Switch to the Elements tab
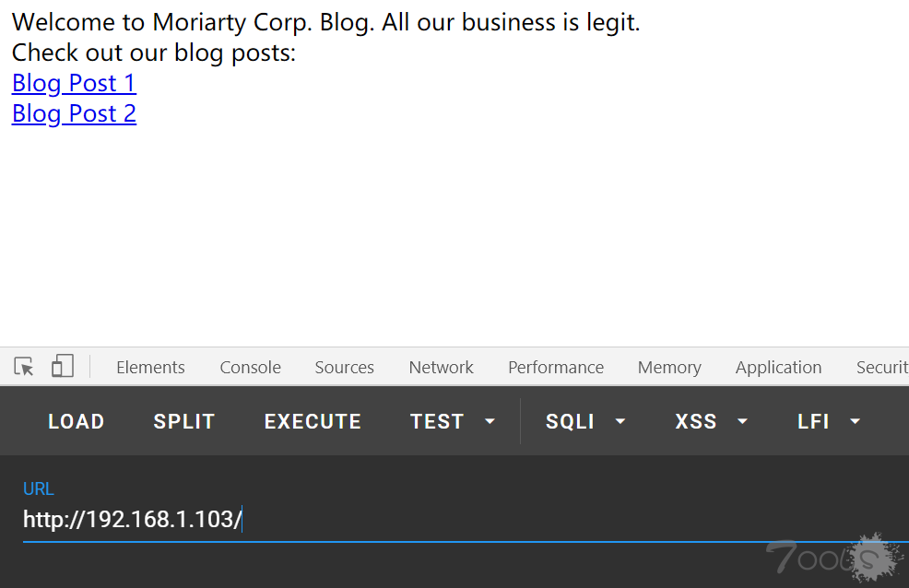The width and height of the screenshot is (909, 588). pos(150,368)
